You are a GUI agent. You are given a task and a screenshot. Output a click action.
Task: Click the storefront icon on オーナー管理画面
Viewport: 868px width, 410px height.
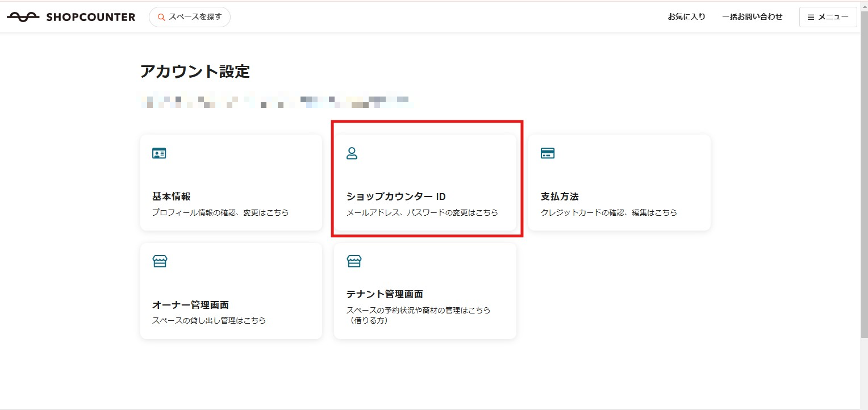point(160,261)
